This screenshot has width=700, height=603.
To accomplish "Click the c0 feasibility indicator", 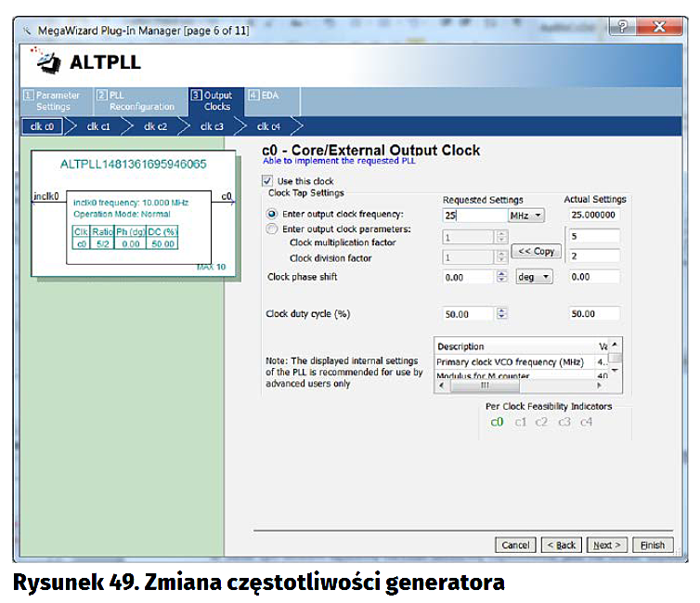I will point(497,422).
